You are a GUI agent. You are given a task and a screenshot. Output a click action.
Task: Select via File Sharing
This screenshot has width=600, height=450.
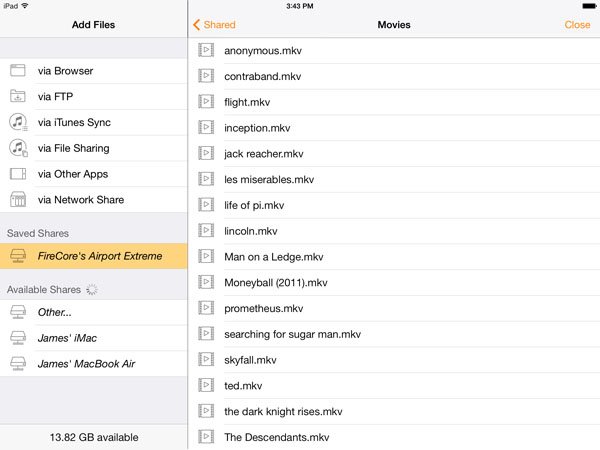coord(94,148)
